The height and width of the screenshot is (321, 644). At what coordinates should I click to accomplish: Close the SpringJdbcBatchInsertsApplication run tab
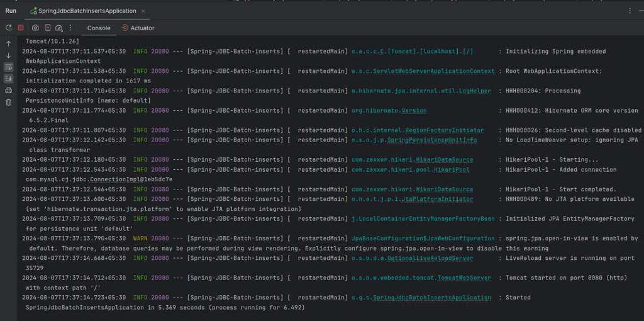tap(143, 11)
